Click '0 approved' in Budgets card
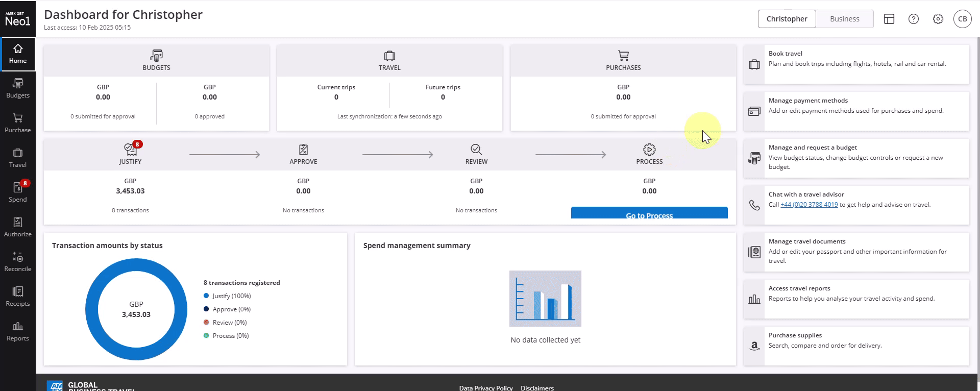Viewport: 980px width, 391px height. point(210,116)
